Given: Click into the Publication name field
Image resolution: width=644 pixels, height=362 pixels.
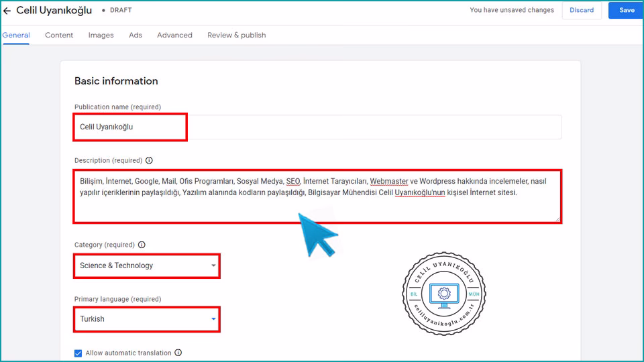Looking at the screenshot, I should click(317, 127).
